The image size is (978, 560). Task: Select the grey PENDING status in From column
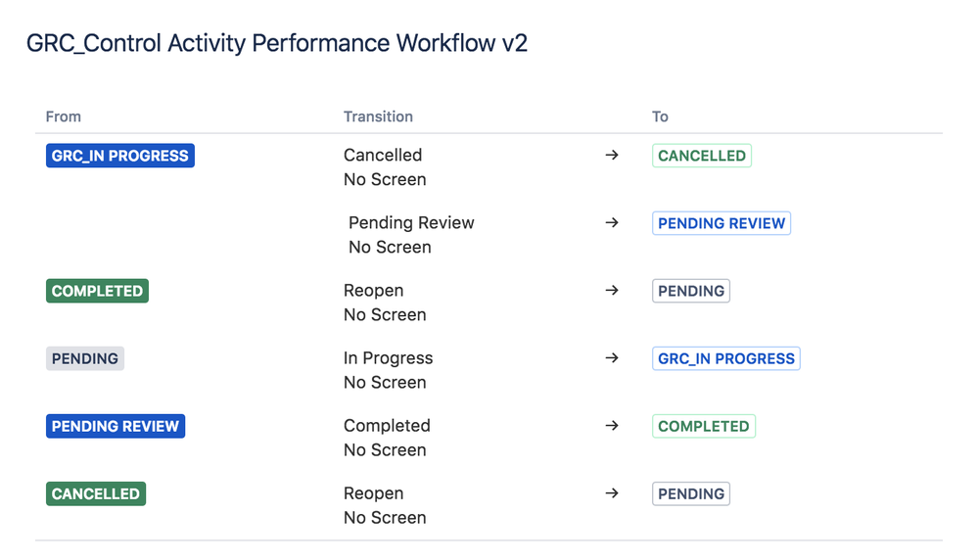[85, 358]
